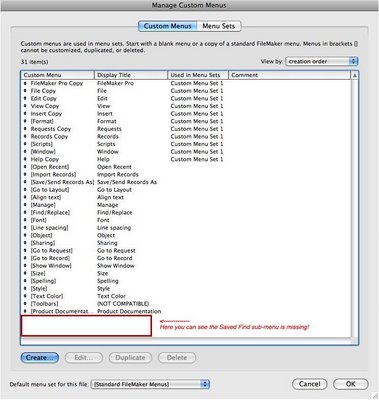379x400 pixels.
Task: Select the Insert Copy menu row
Action: [x=186, y=114]
